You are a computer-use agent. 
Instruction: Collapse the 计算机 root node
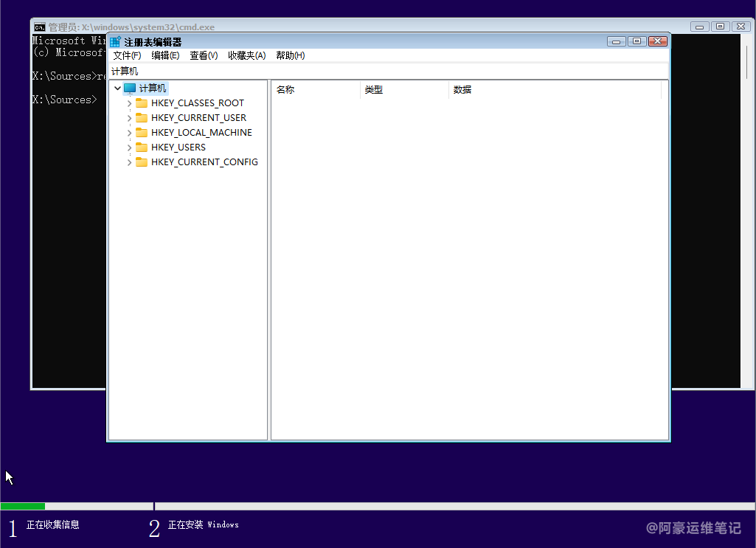point(117,88)
